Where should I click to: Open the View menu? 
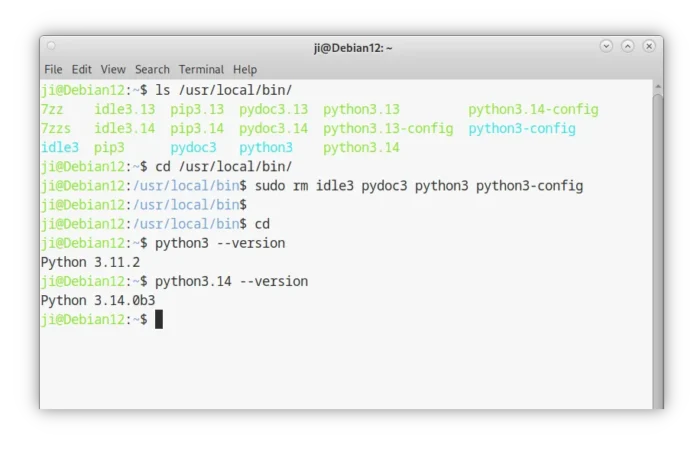[x=113, y=70]
